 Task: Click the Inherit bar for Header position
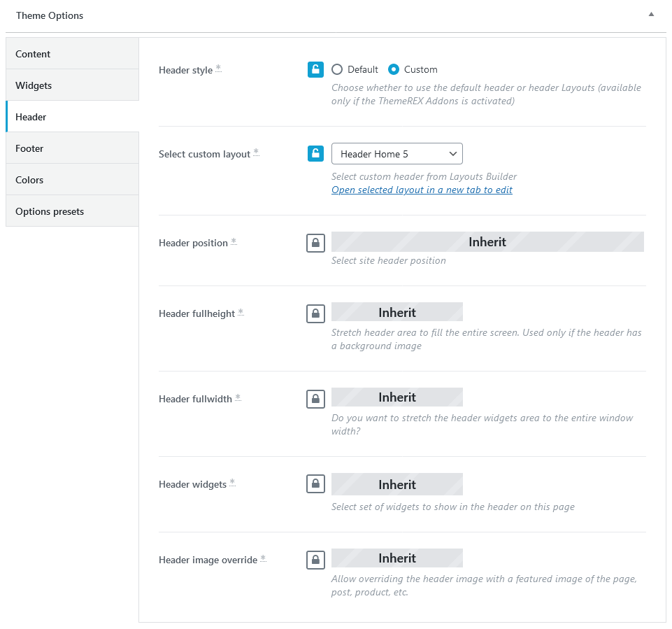point(487,242)
